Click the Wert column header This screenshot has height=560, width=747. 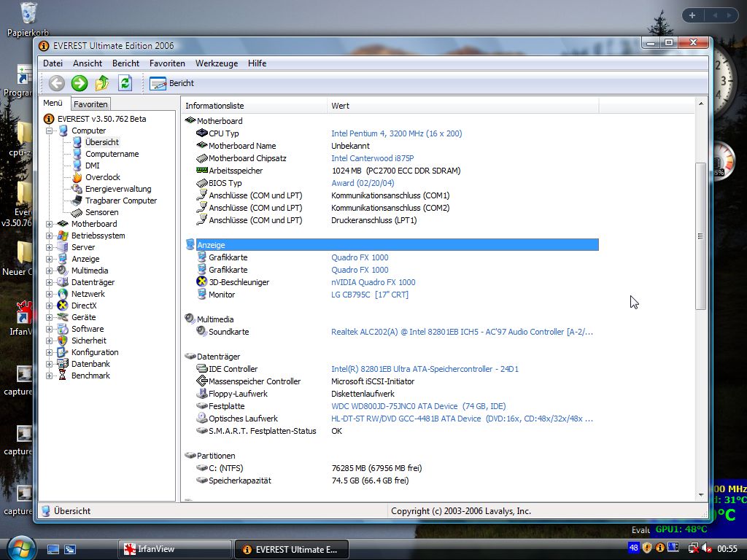462,106
